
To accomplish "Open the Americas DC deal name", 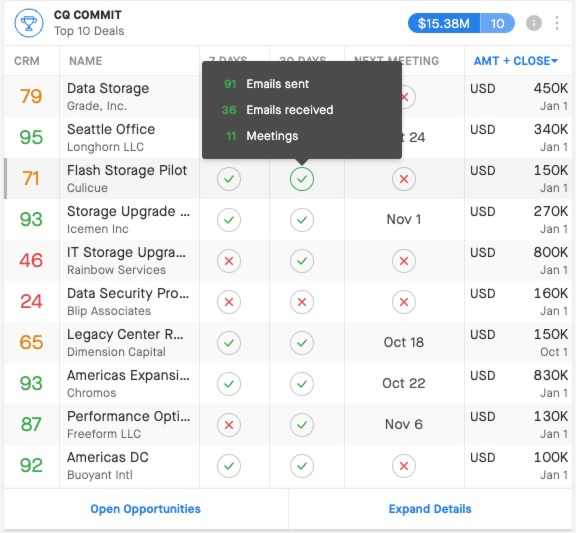I will pyautogui.click(x=108, y=457).
